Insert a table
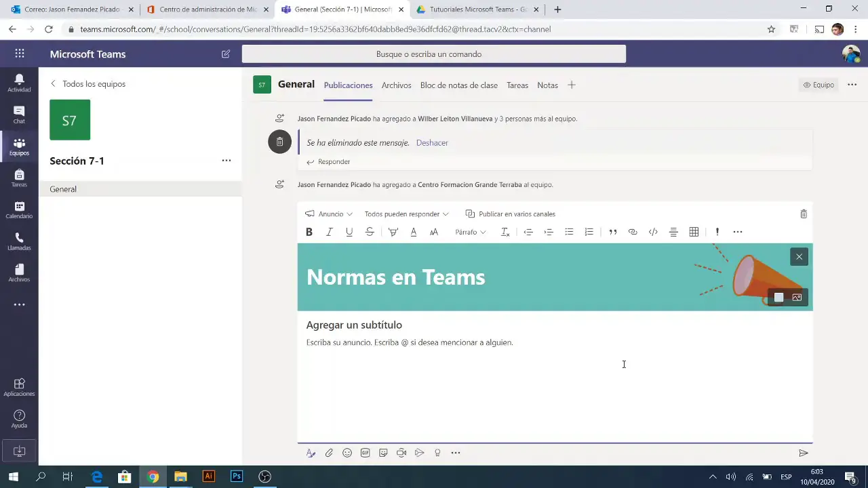Image resolution: width=868 pixels, height=488 pixels. [x=694, y=232]
